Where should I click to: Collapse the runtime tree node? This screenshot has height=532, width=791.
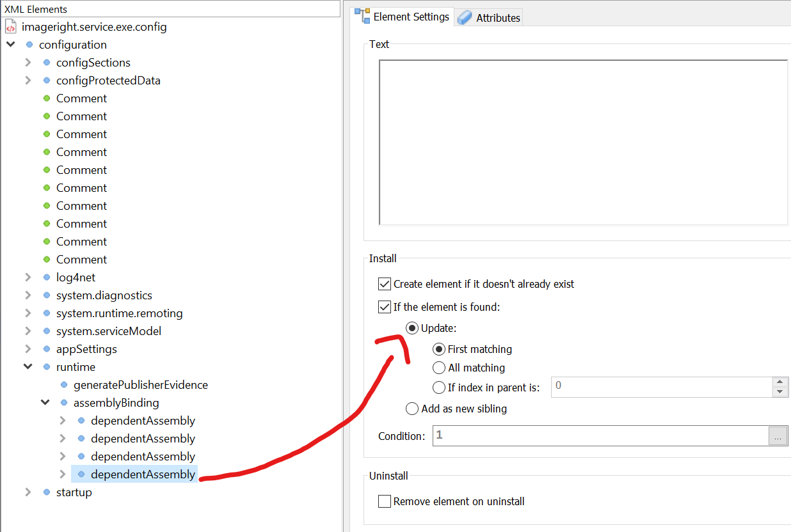[x=28, y=367]
